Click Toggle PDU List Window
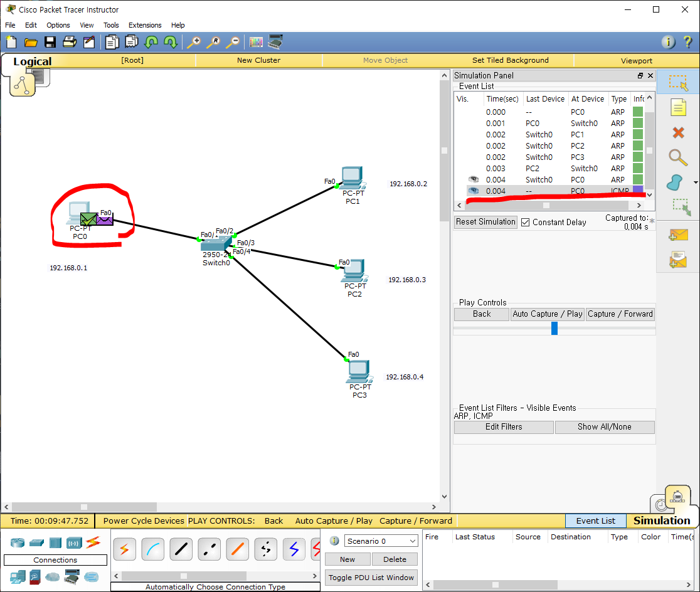700x592 pixels. coord(371,578)
